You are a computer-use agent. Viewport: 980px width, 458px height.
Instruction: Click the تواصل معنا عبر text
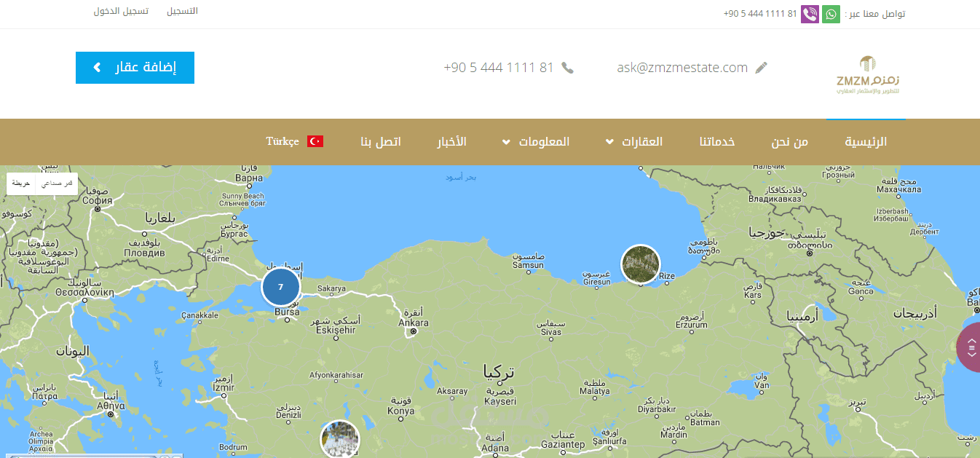pos(874,14)
